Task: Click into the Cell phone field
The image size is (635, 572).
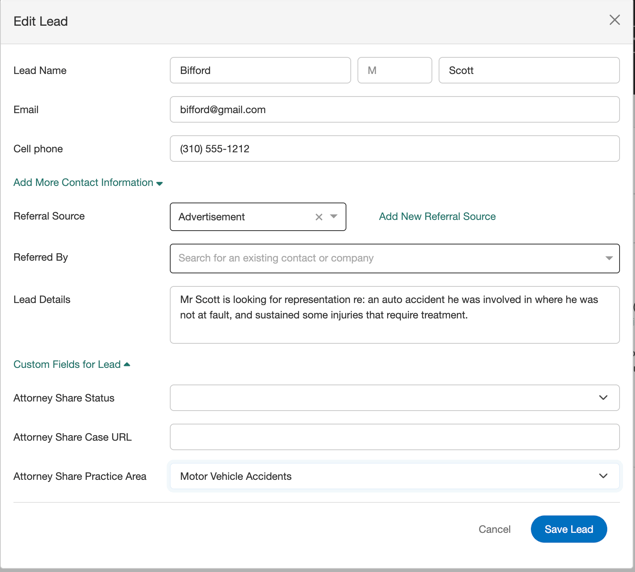Action: tap(394, 149)
